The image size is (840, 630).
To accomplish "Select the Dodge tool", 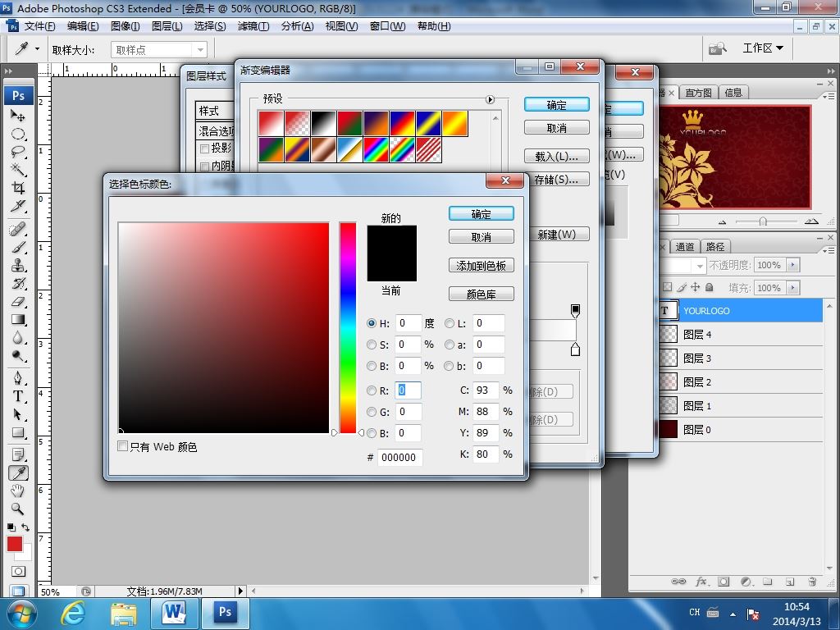I will coord(18,356).
